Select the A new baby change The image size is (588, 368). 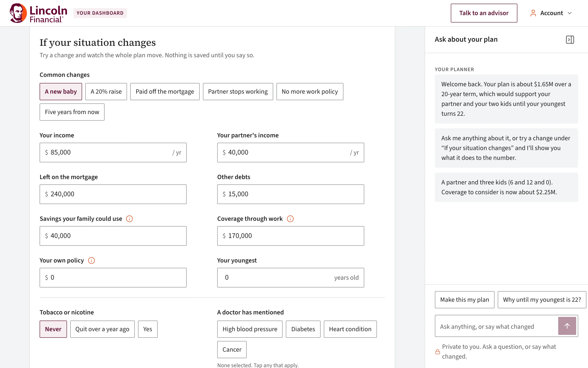pos(61,92)
